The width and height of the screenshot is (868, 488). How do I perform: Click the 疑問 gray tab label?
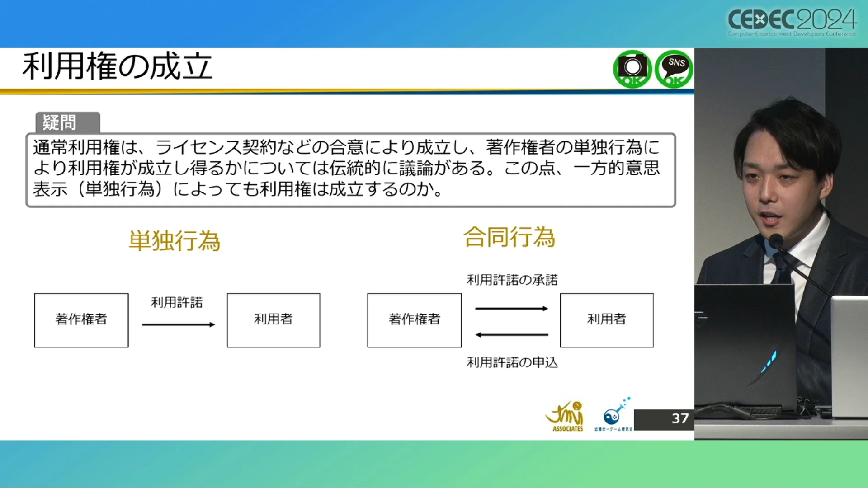68,122
